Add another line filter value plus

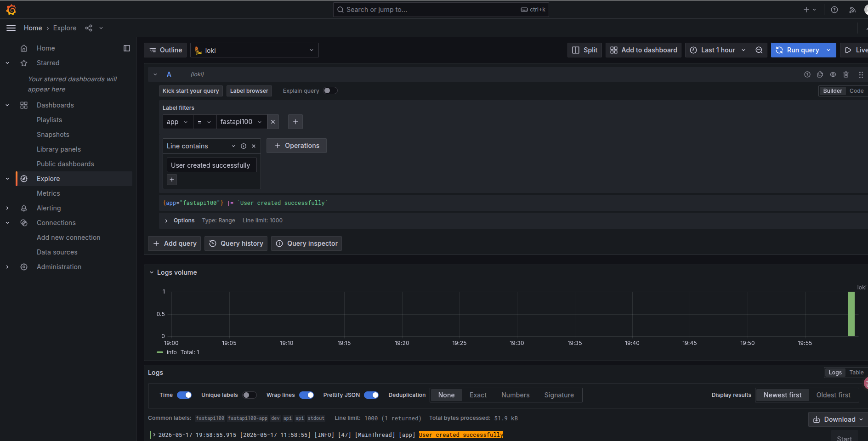point(172,180)
